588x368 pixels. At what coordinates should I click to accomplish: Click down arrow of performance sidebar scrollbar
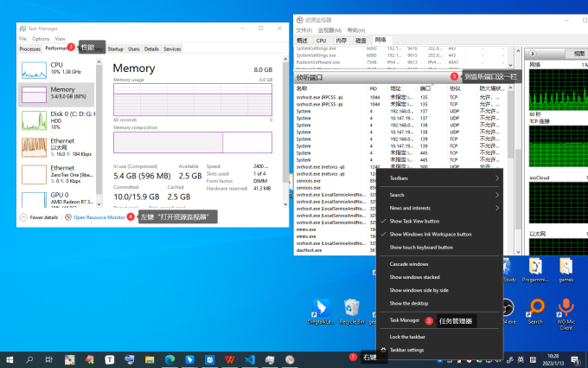99,204
